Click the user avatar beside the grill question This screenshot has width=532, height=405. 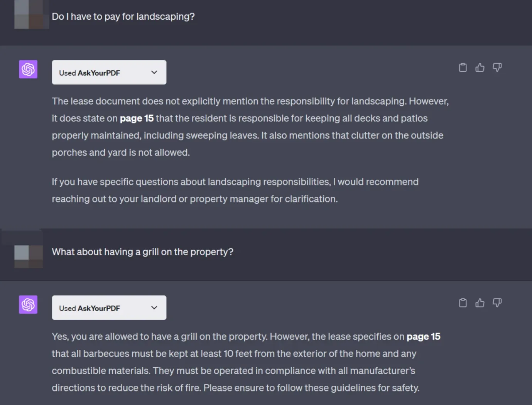[x=28, y=256]
